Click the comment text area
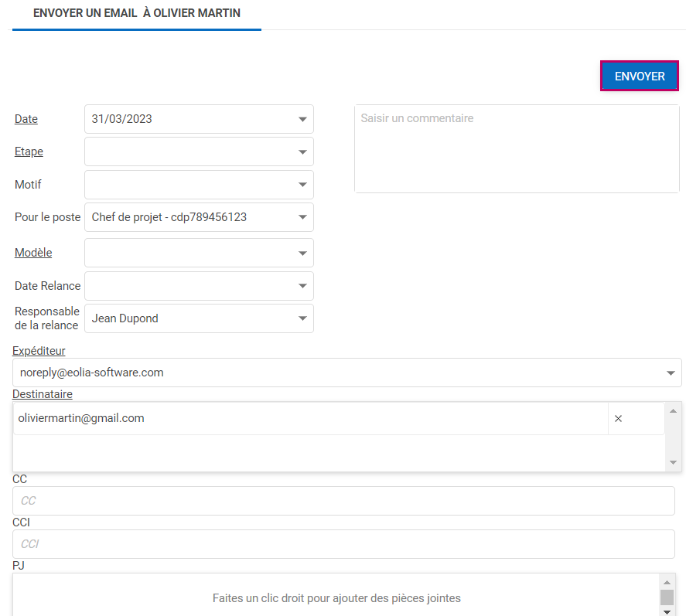The image size is (686, 616). pyautogui.click(x=516, y=149)
